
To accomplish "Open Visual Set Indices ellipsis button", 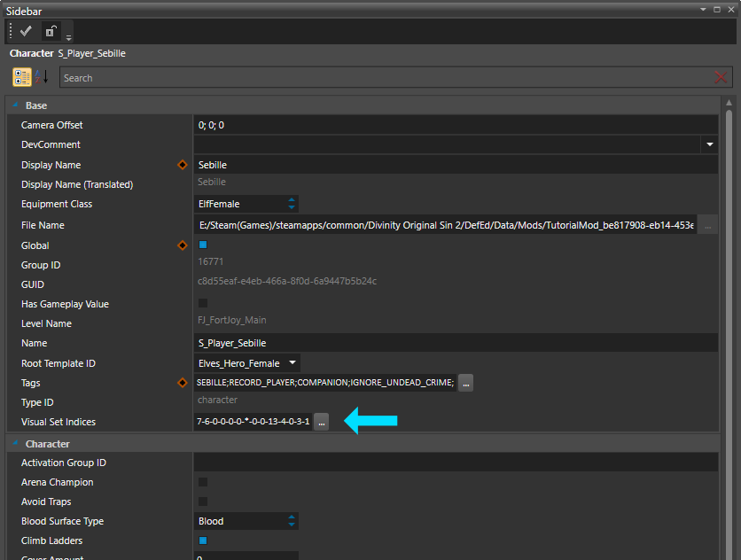I will 322,421.
